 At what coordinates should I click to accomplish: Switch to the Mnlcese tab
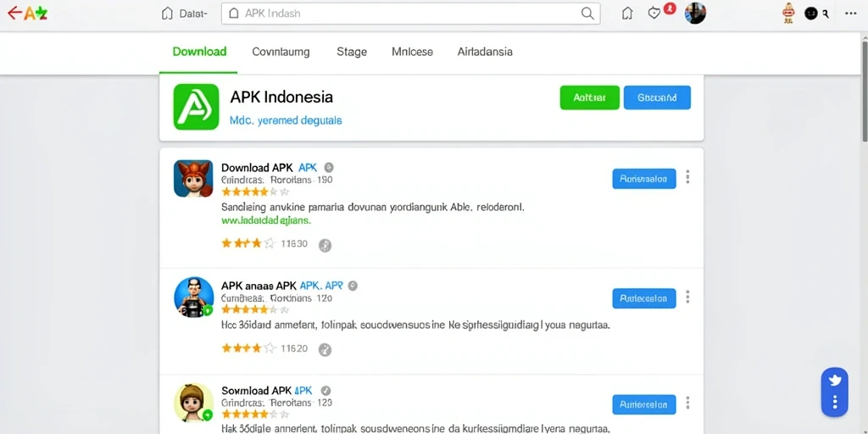tap(413, 52)
